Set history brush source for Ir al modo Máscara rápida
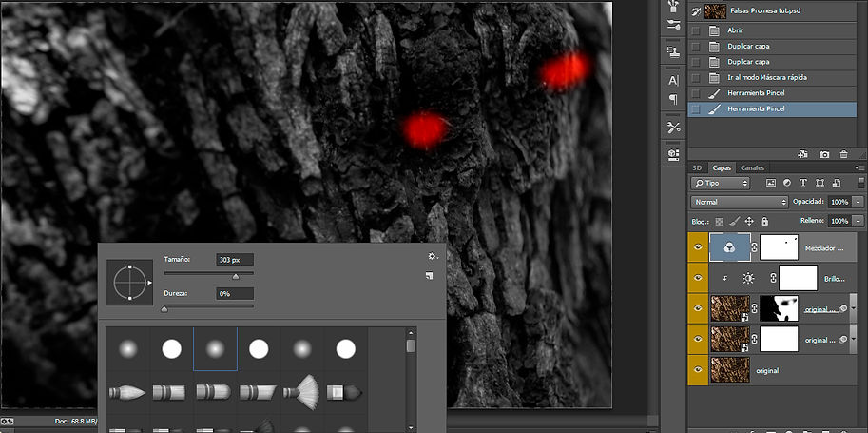868x433 pixels. (x=695, y=78)
